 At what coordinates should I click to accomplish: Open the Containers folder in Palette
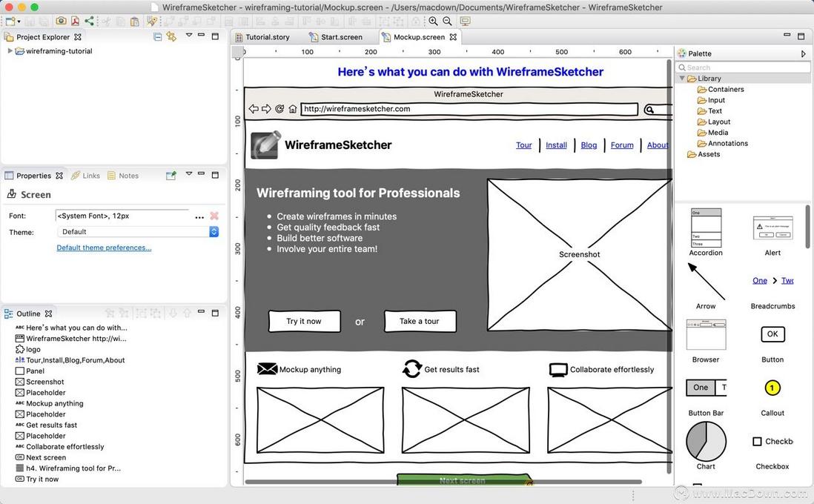click(721, 89)
